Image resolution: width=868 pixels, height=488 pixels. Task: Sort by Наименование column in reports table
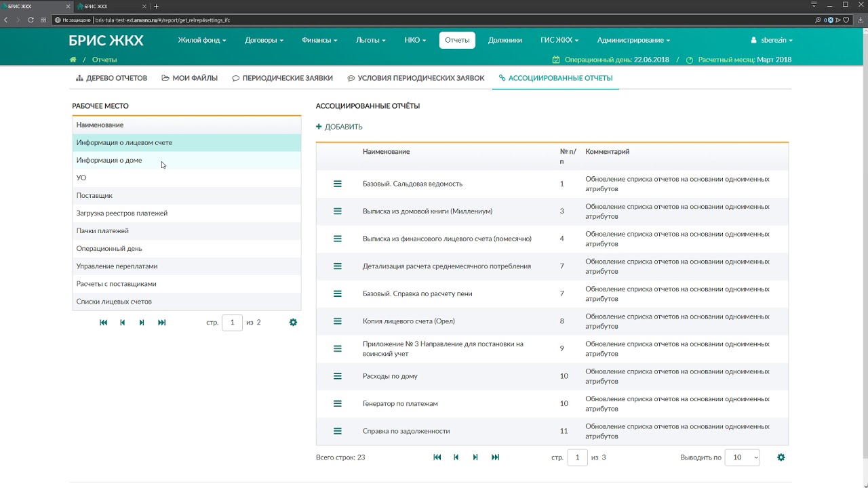[386, 152]
